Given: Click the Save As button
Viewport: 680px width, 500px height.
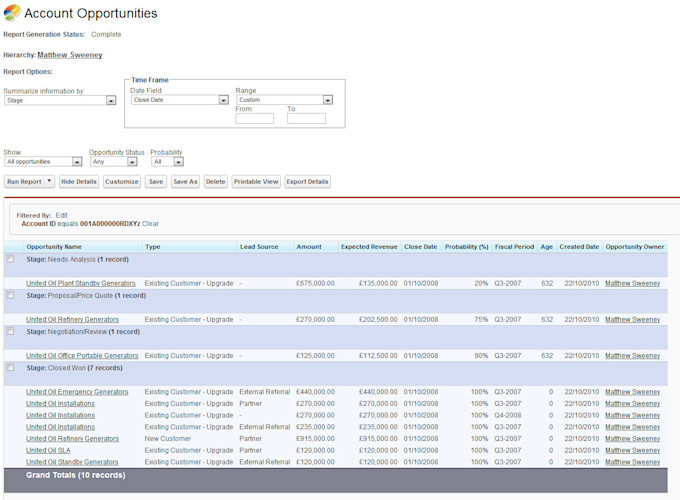Looking at the screenshot, I should 185,181.
